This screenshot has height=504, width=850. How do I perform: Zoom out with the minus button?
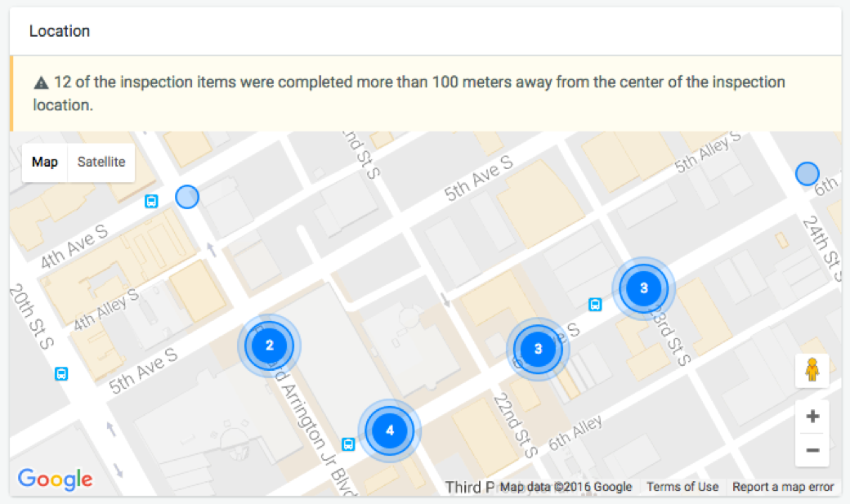point(812,450)
